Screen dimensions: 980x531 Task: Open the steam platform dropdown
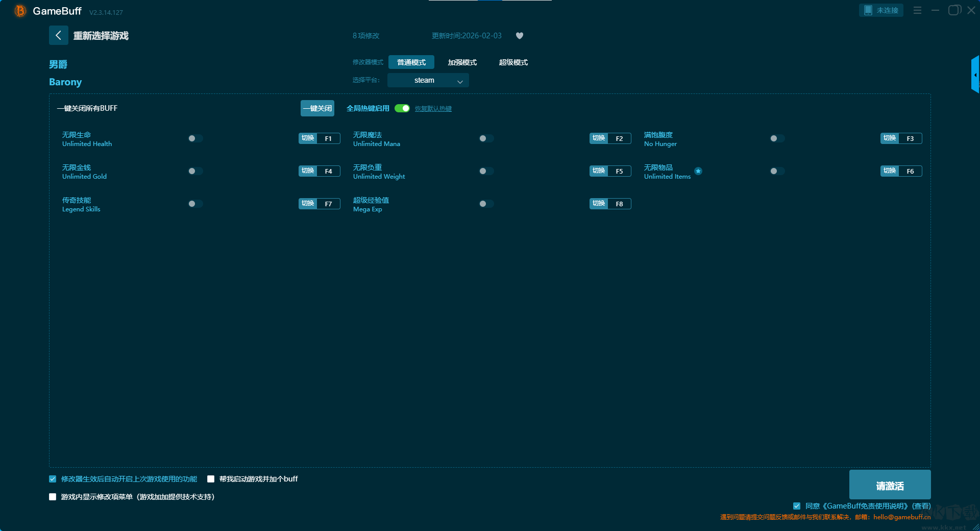tap(428, 80)
